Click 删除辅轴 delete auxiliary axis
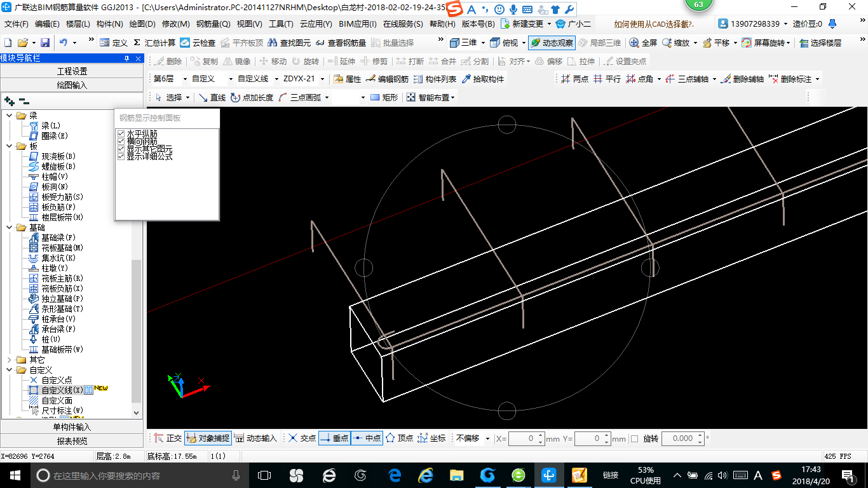Image resolution: width=868 pixels, height=488 pixels. click(x=742, y=79)
